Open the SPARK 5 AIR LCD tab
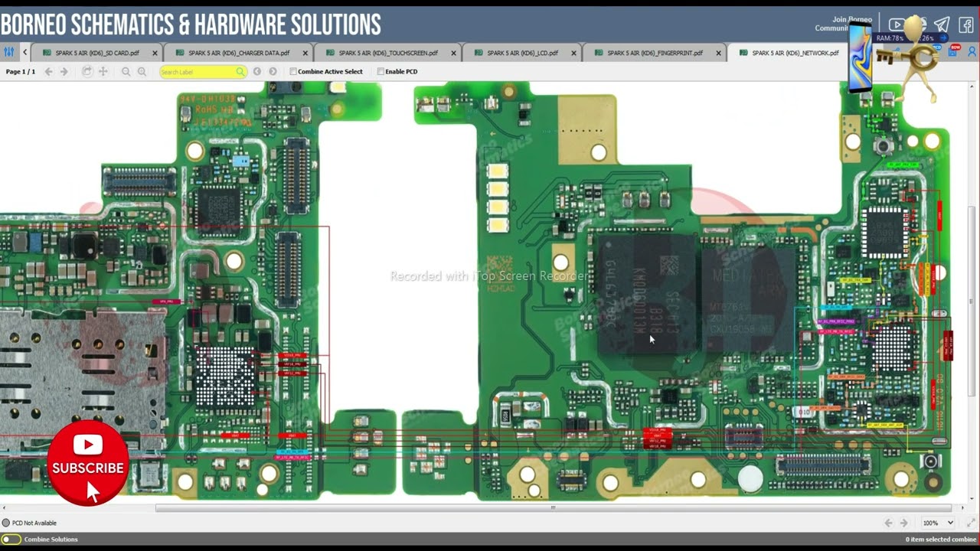 [x=522, y=54]
